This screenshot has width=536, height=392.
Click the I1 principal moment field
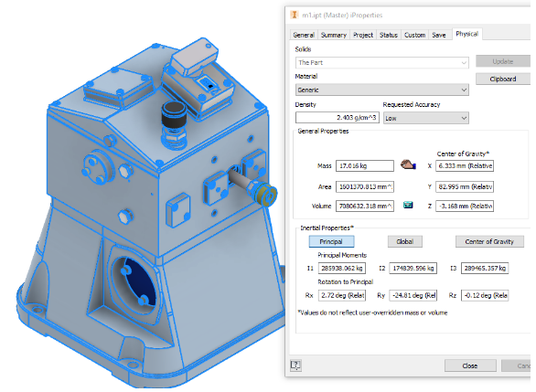[342, 268]
